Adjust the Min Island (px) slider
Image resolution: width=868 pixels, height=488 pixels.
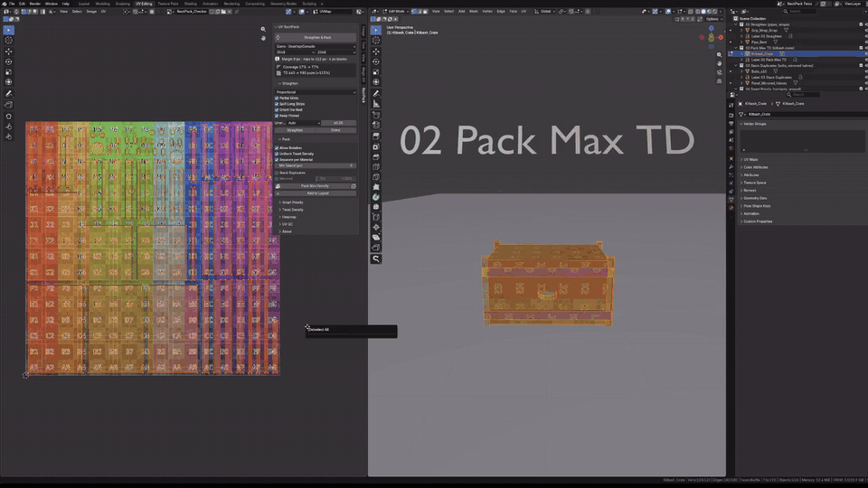pos(316,165)
